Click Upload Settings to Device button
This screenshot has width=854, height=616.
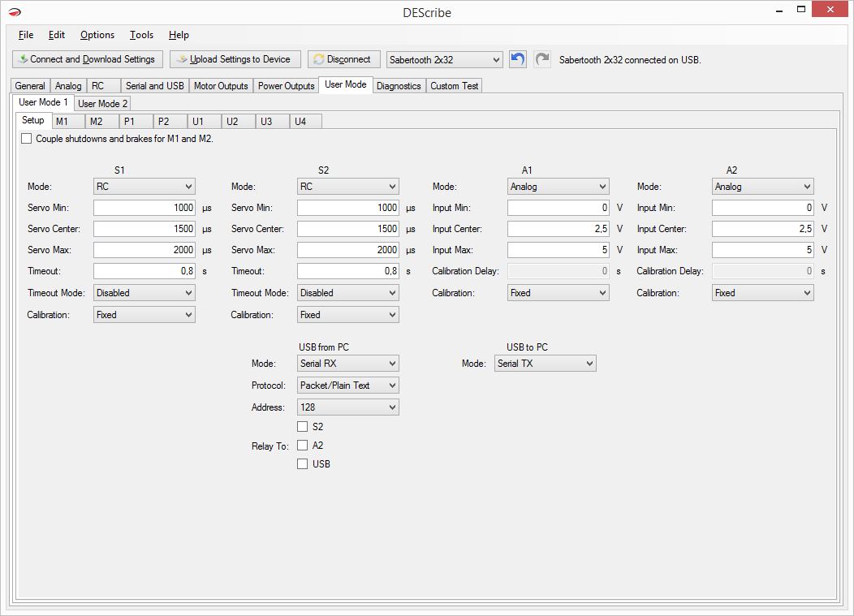pyautogui.click(x=235, y=59)
